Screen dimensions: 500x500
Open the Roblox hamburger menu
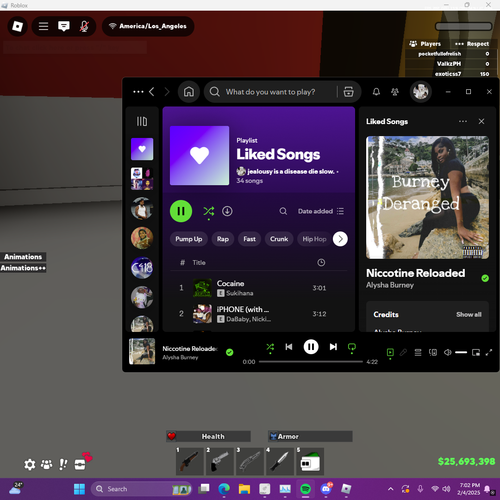click(43, 26)
